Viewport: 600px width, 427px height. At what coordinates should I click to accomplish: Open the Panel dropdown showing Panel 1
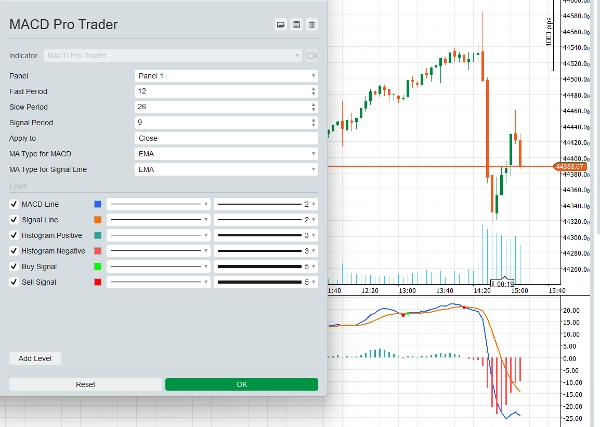pos(226,76)
